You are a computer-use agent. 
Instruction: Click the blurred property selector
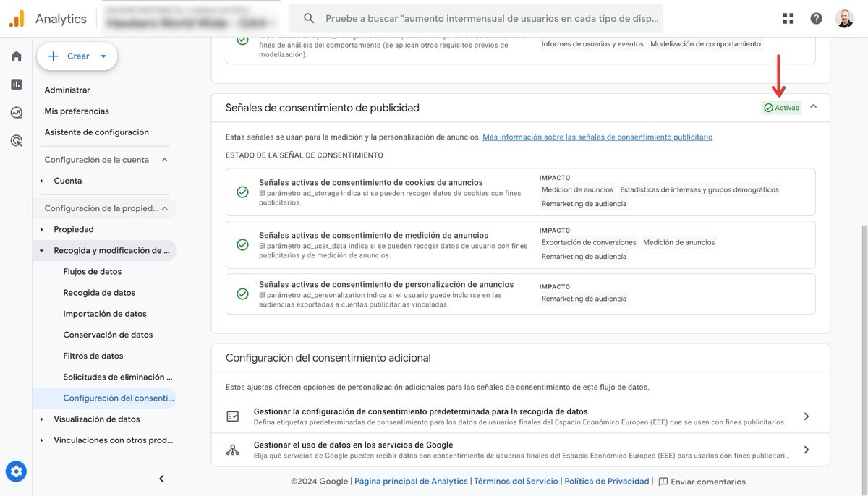click(x=190, y=19)
